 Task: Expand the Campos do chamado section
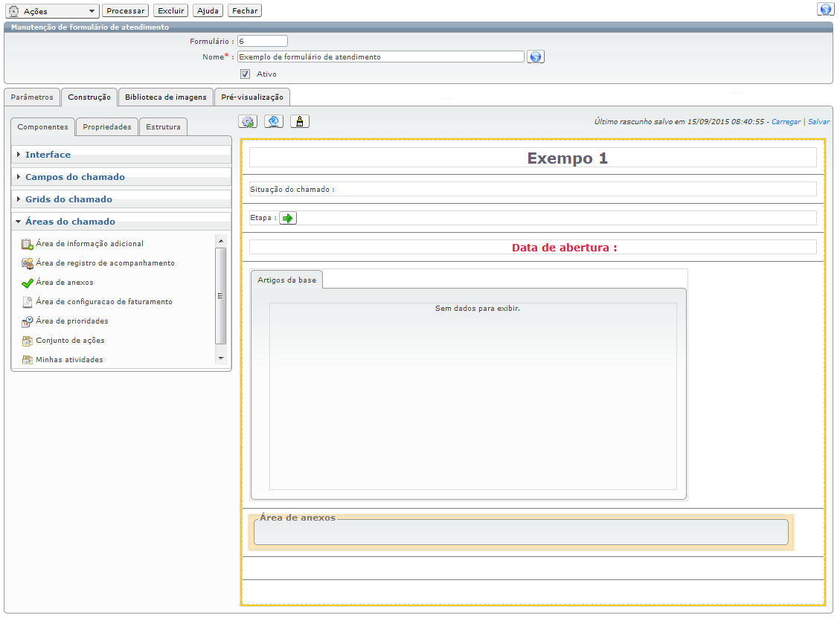coord(121,177)
